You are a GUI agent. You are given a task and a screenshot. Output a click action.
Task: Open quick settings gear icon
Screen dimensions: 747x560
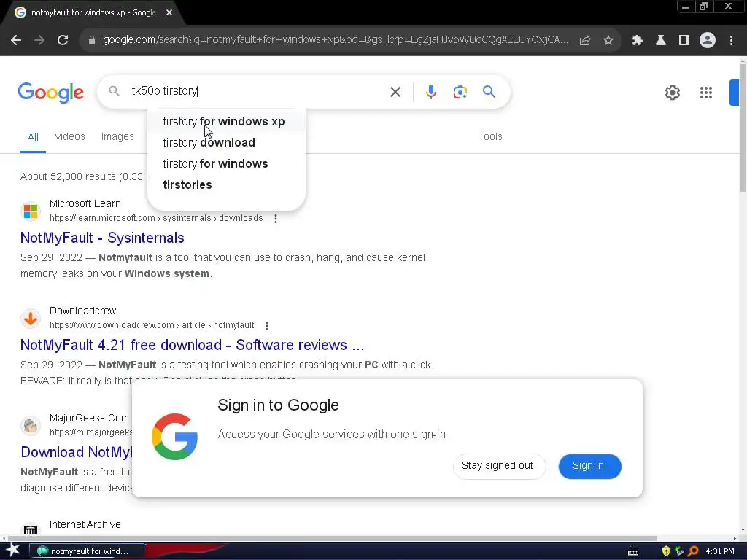click(x=672, y=93)
